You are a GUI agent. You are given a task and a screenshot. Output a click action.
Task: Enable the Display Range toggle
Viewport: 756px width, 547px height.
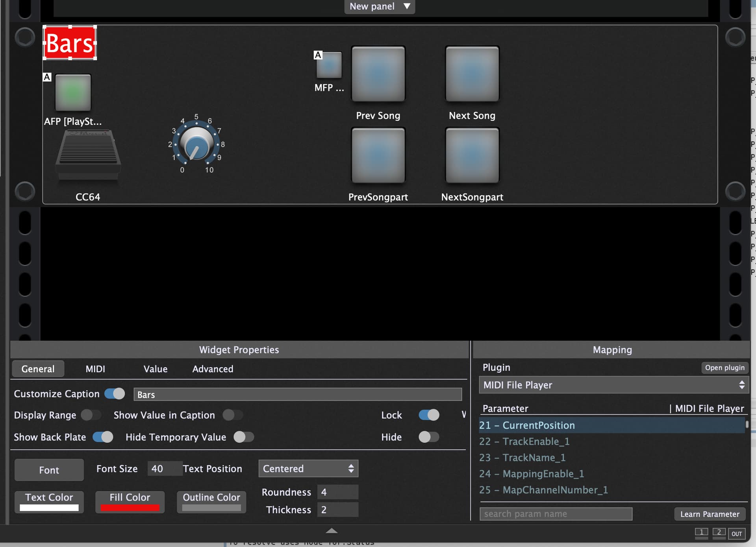pos(91,415)
